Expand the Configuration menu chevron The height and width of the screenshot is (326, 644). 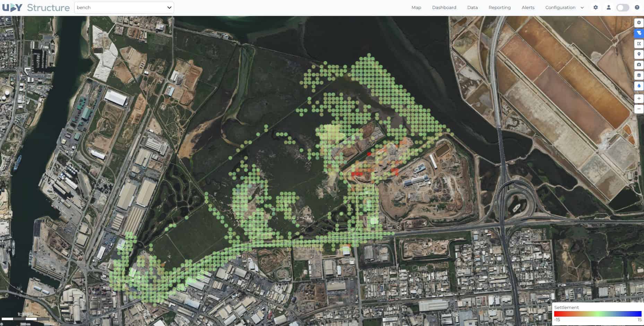582,7
